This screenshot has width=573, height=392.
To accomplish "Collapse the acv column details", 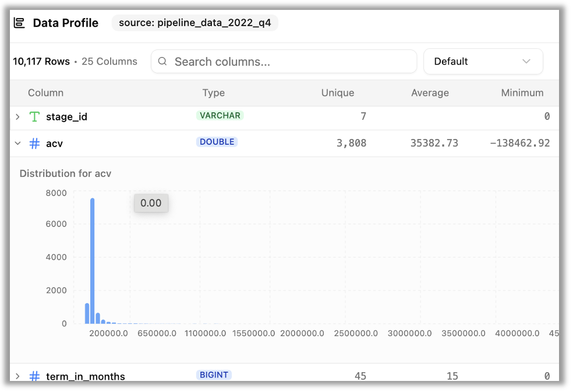I will (x=17, y=143).
